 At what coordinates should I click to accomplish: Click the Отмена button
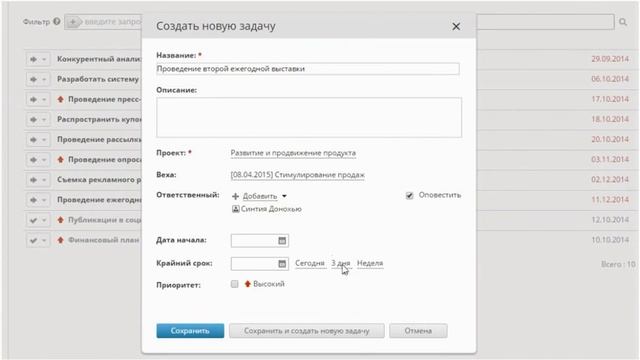(418, 331)
